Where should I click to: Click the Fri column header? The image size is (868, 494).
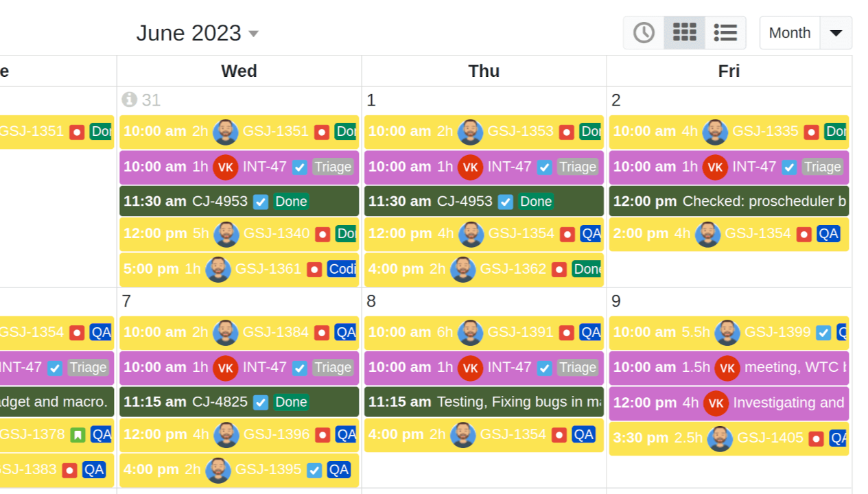729,71
